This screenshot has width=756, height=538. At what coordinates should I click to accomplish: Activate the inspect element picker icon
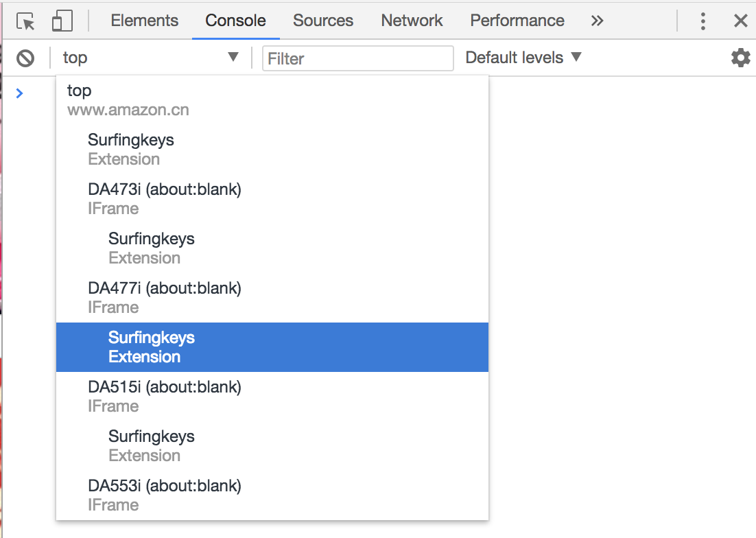point(26,21)
